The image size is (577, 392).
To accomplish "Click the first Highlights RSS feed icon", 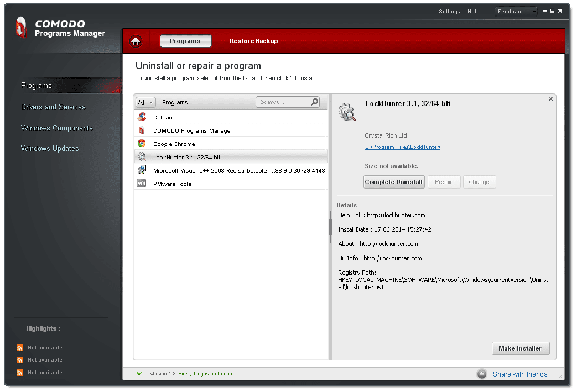I will (20, 348).
